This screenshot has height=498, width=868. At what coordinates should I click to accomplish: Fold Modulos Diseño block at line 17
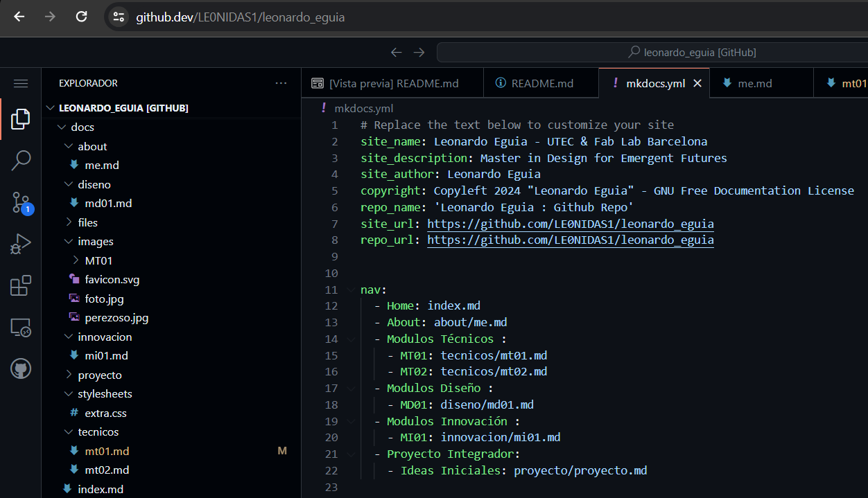[x=351, y=388]
